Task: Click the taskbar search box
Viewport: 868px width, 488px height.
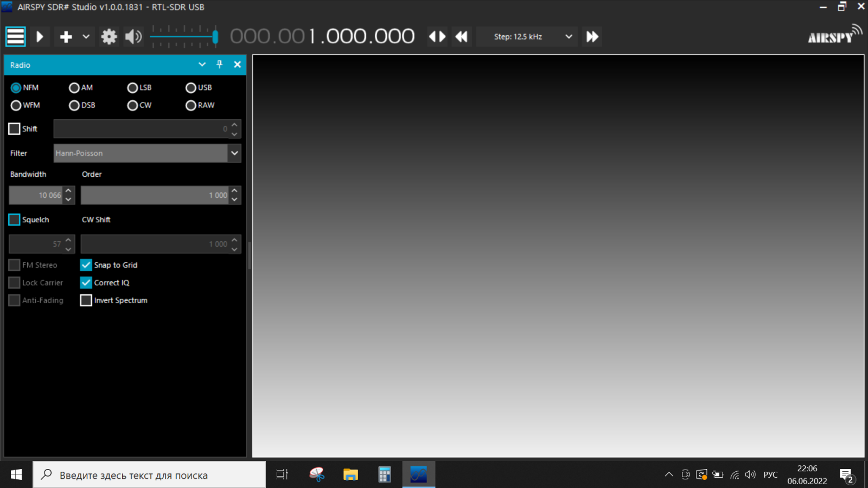Action: (149, 475)
